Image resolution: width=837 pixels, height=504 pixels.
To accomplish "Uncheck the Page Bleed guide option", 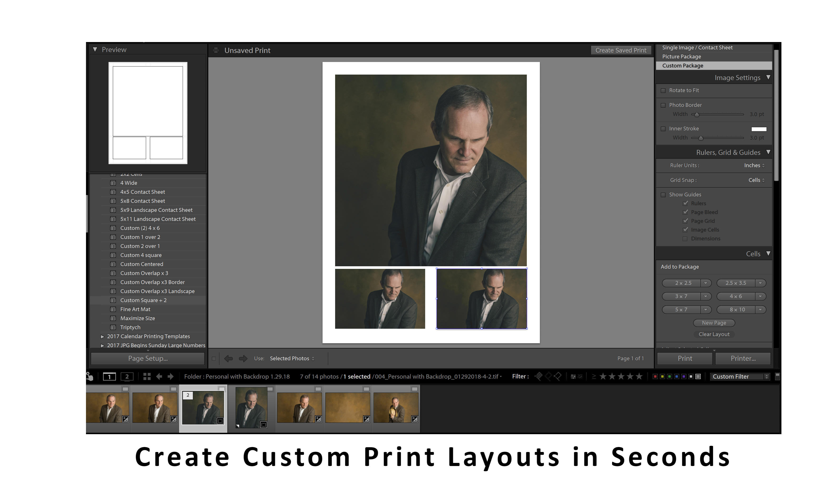I will pos(685,212).
